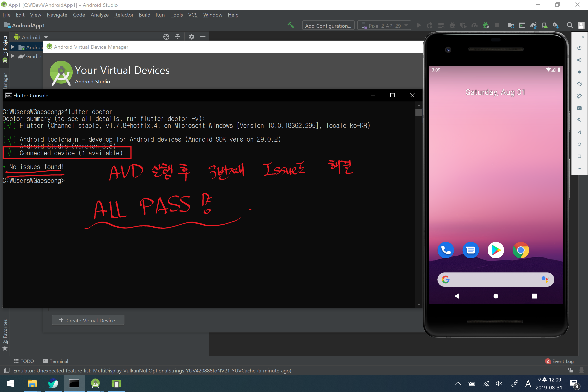Open project panel settings gear

click(x=191, y=37)
